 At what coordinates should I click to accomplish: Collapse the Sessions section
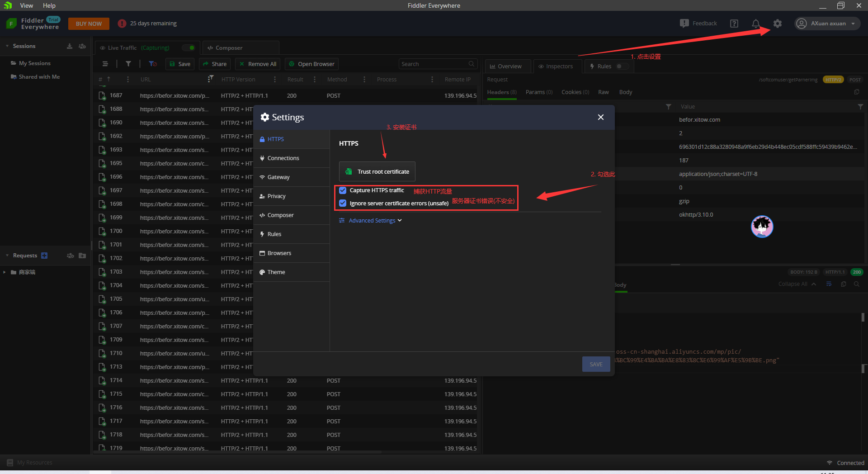[7, 46]
